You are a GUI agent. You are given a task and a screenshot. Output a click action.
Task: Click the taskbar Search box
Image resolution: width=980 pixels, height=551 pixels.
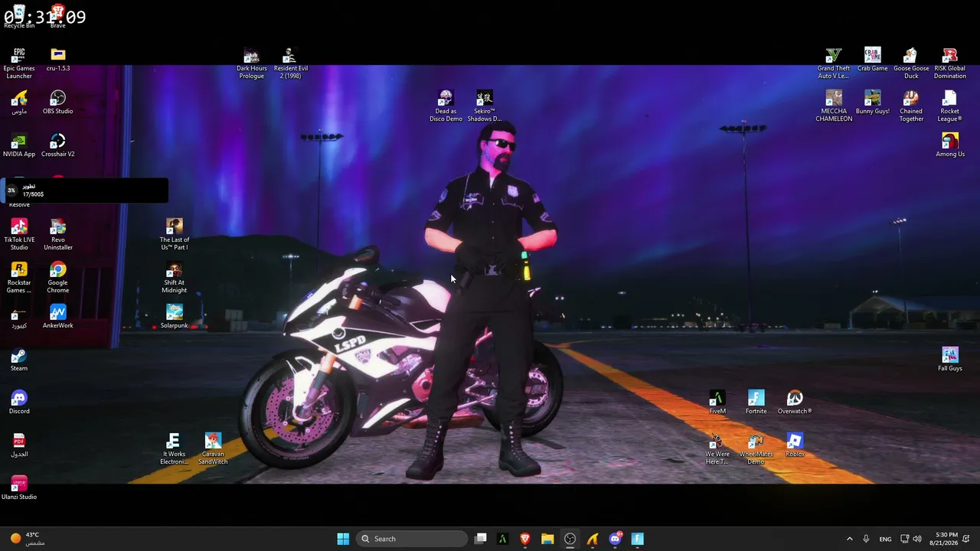(x=412, y=539)
